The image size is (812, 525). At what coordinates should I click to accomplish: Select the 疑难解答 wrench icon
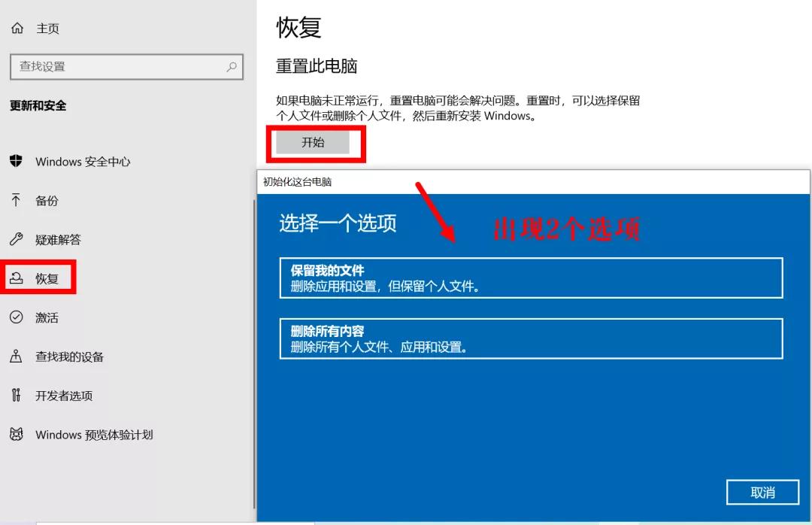pyautogui.click(x=17, y=239)
